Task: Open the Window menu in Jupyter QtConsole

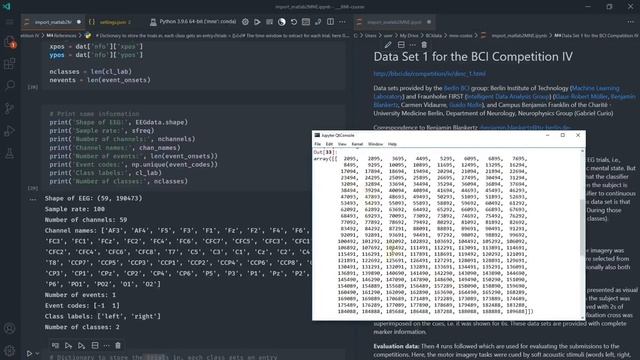Action: pos(376,144)
